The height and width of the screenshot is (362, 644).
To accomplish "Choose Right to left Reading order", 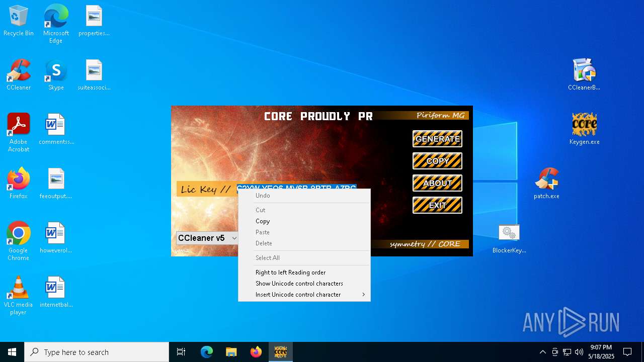I will pos(304,273).
